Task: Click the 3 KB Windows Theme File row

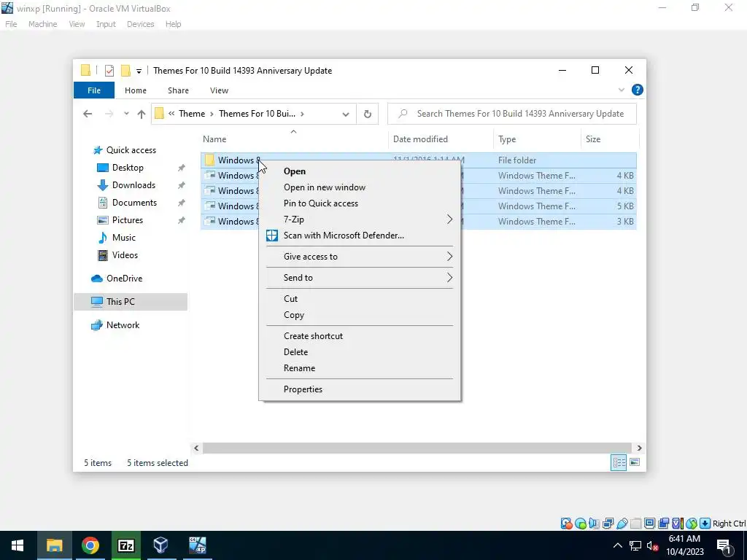Action: tap(418, 222)
